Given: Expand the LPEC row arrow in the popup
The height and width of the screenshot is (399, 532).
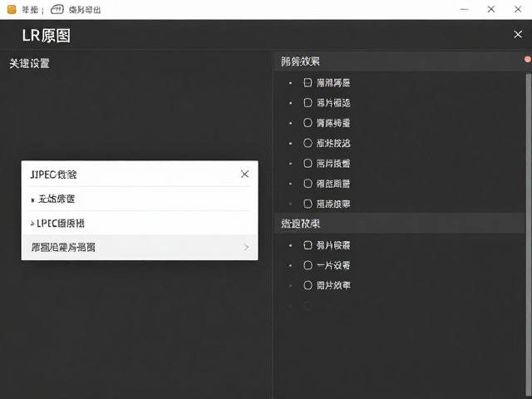Looking at the screenshot, I should [32, 224].
